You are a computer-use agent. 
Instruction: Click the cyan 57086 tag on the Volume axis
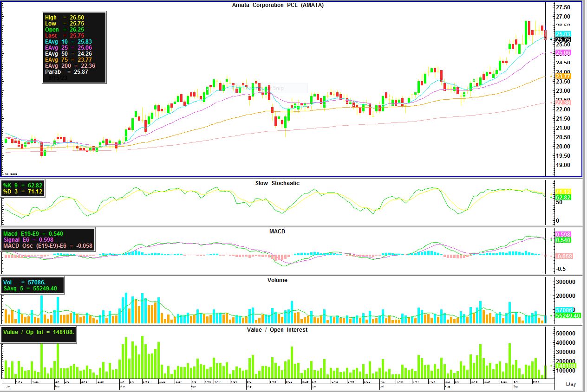(564, 310)
